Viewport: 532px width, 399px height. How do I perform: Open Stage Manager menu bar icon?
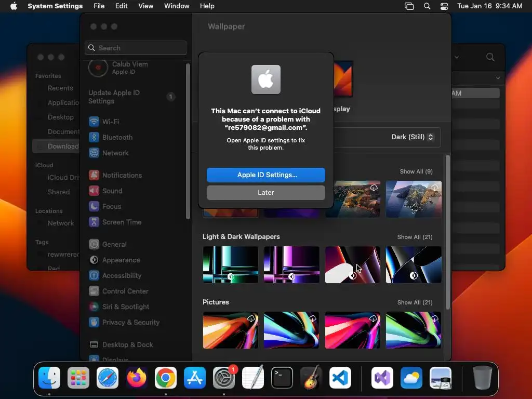point(409,6)
